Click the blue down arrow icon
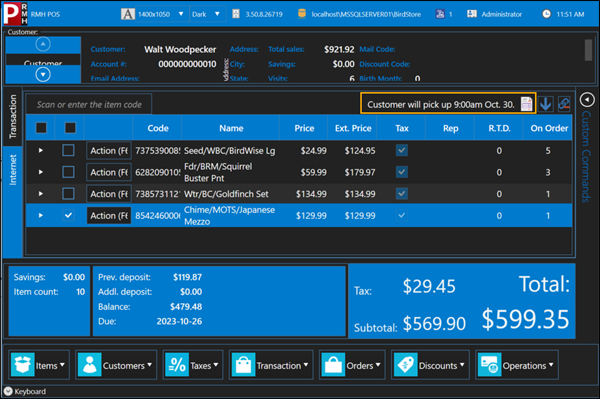Viewport: 600px width, 399px height. click(545, 104)
